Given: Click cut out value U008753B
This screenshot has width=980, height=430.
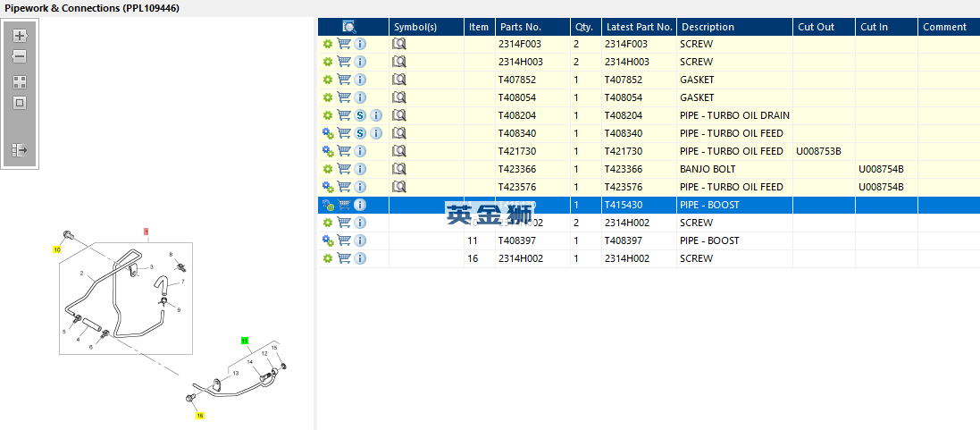Looking at the screenshot, I should coord(818,151).
